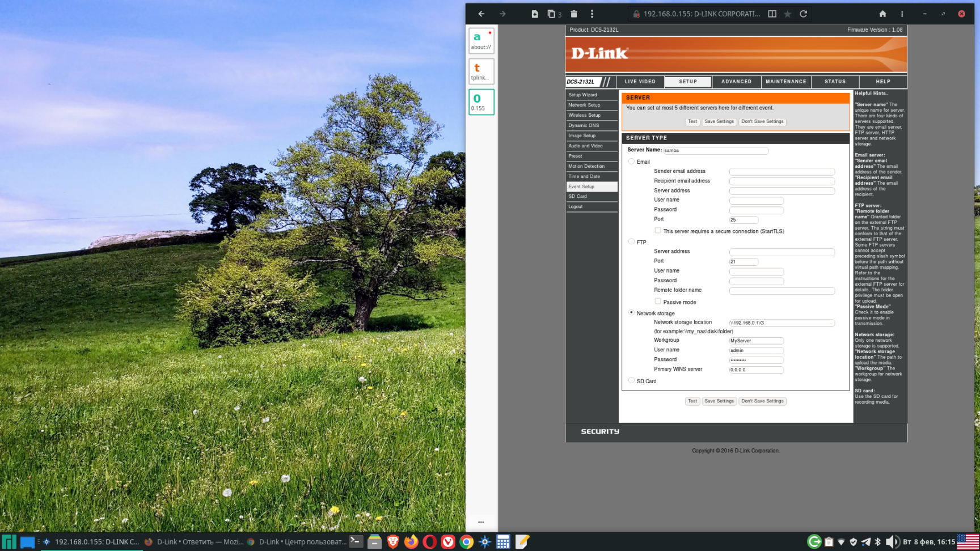Open Motion Detection in the sidebar
The image size is (980, 551).
[x=586, y=166]
